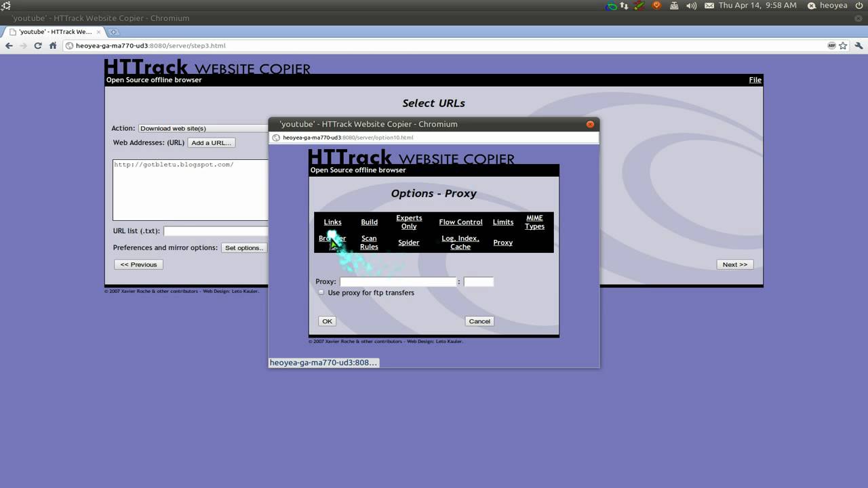868x488 pixels.
Task: Open the Build options tab
Action: tap(370, 222)
